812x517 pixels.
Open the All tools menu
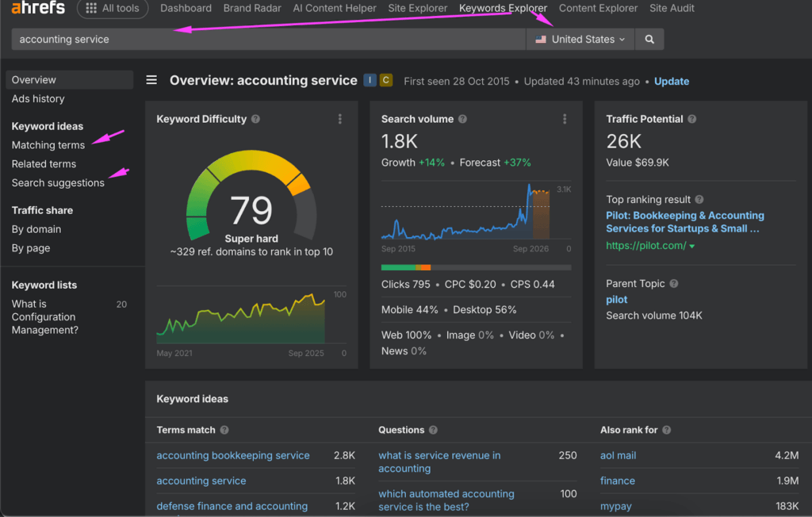[x=113, y=9]
